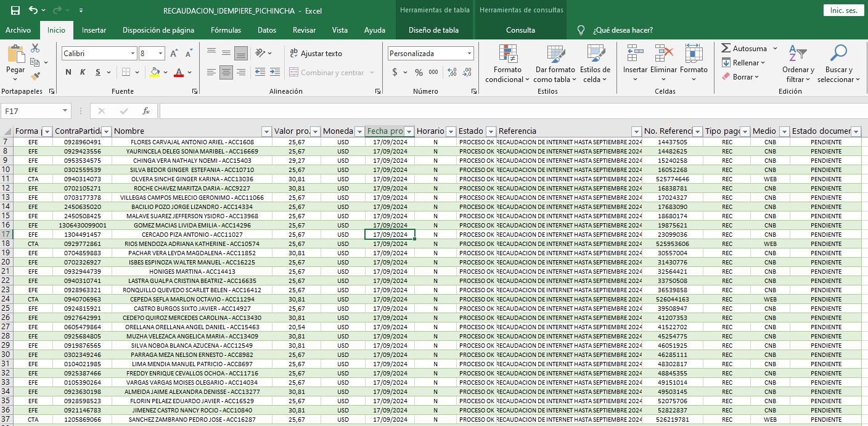Open Conditional Formatting (Formato condicional)
Viewport: 868px width, 426px height.
tap(507, 63)
